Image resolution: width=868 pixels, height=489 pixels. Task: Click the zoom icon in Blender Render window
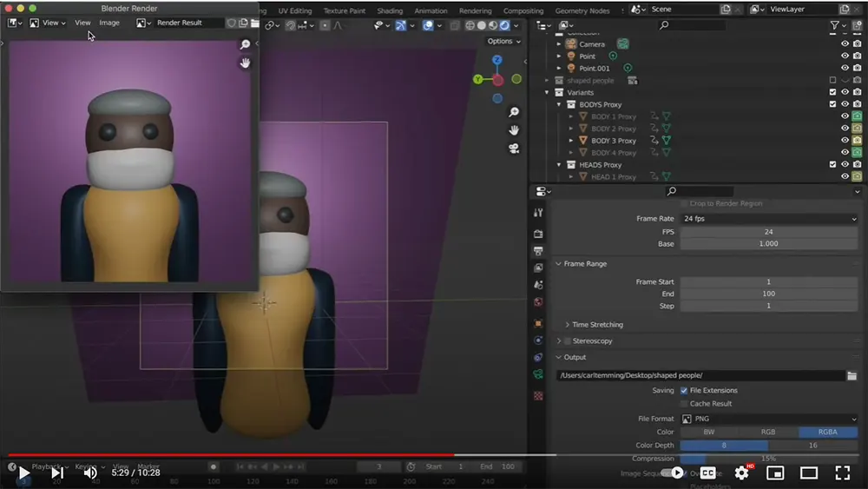245,44
